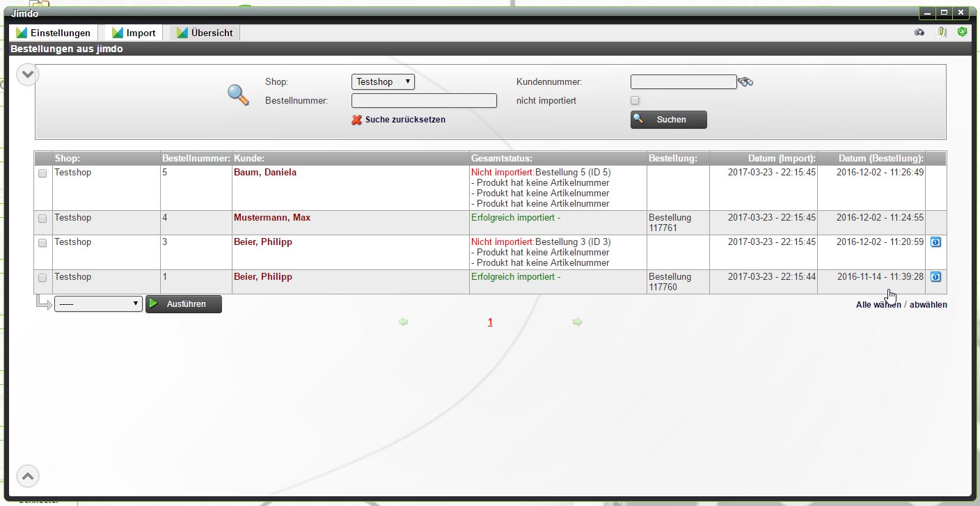Click the camera screenshot icon in the header
The image size is (980, 506).
(919, 32)
